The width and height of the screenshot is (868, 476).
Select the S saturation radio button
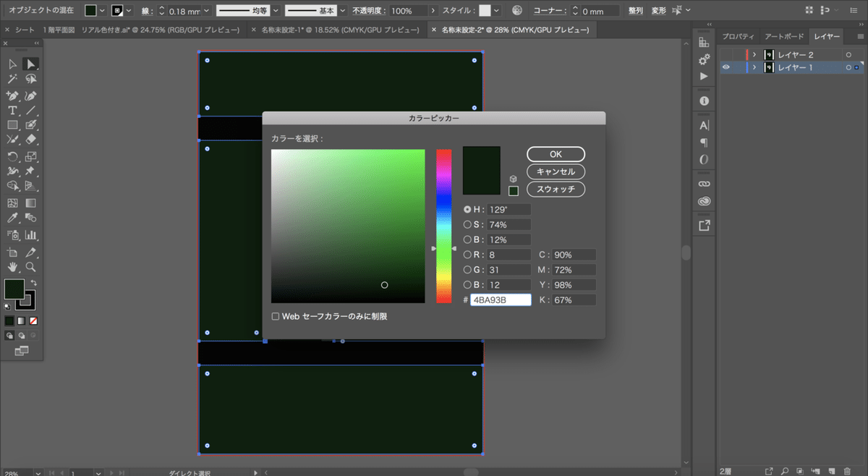(467, 224)
